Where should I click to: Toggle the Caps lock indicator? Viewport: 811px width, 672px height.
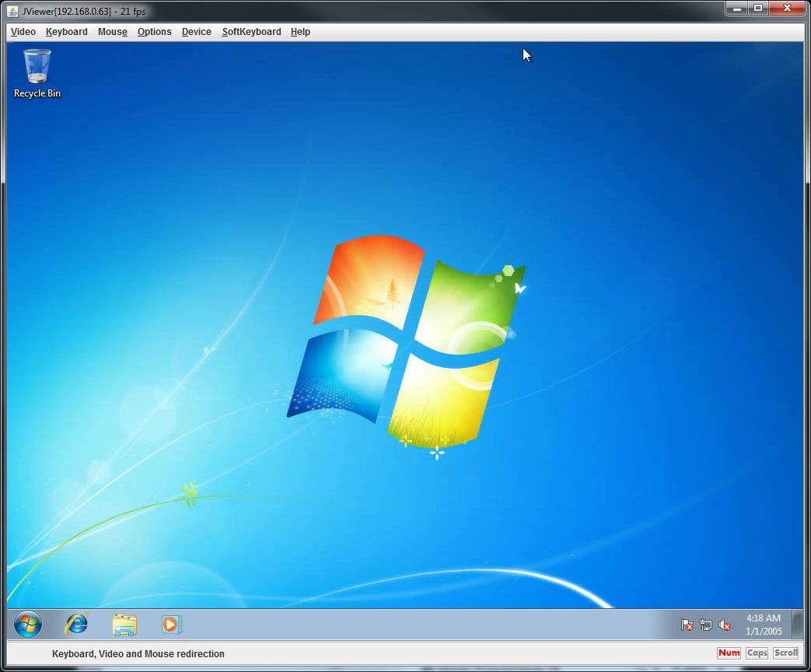tap(757, 653)
